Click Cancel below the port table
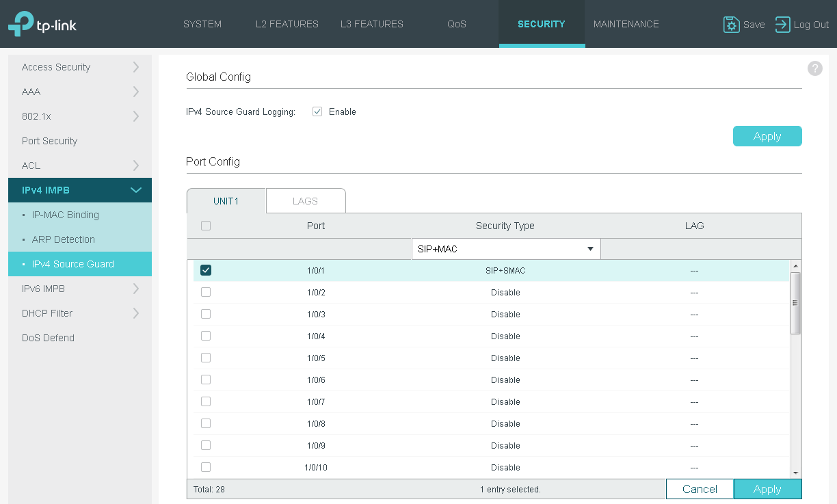The width and height of the screenshot is (837, 504). click(700, 489)
